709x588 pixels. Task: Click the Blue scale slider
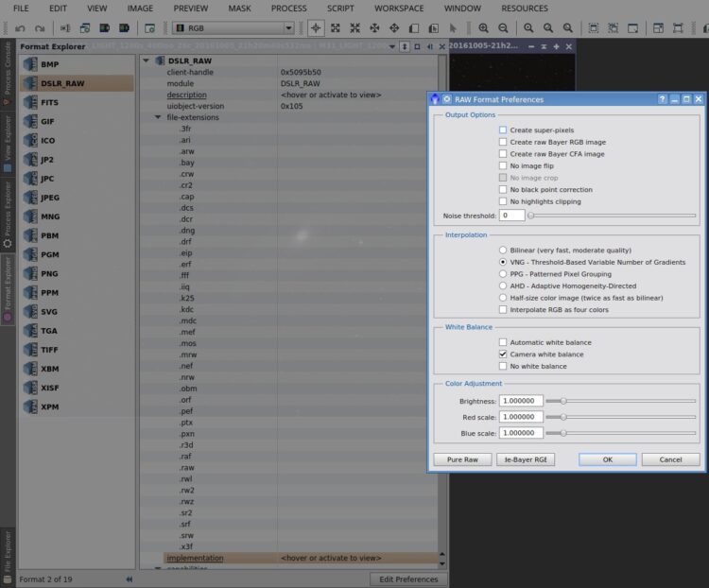click(x=620, y=433)
